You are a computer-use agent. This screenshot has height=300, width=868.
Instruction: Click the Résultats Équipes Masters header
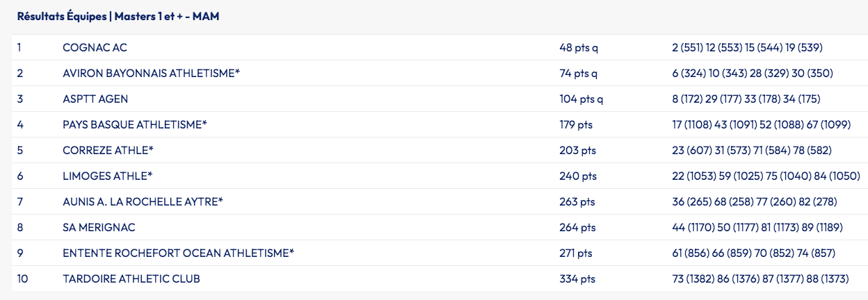coord(118,16)
